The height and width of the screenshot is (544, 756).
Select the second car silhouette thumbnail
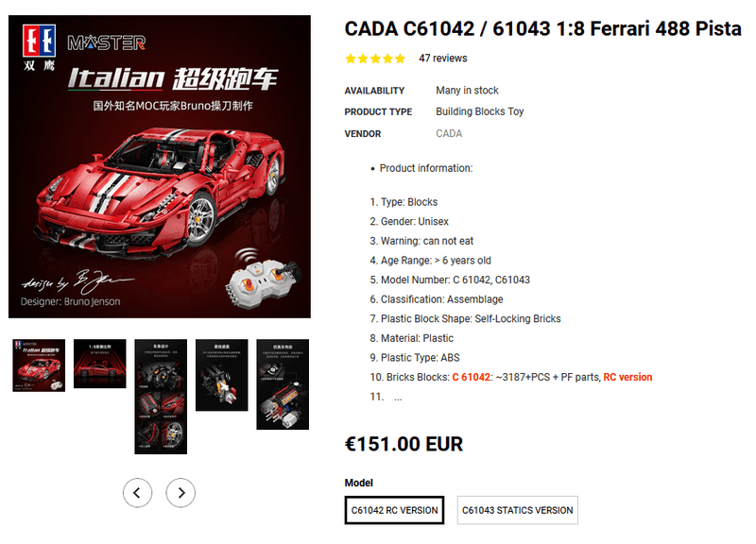(100, 364)
